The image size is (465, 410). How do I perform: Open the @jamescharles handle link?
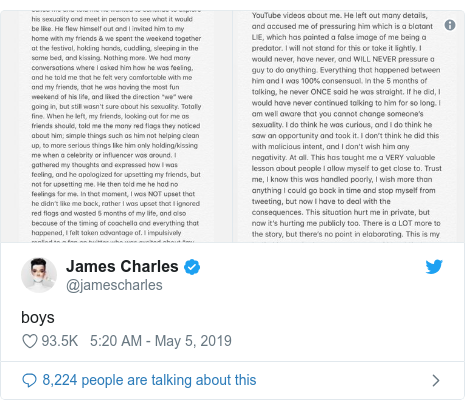(x=114, y=285)
